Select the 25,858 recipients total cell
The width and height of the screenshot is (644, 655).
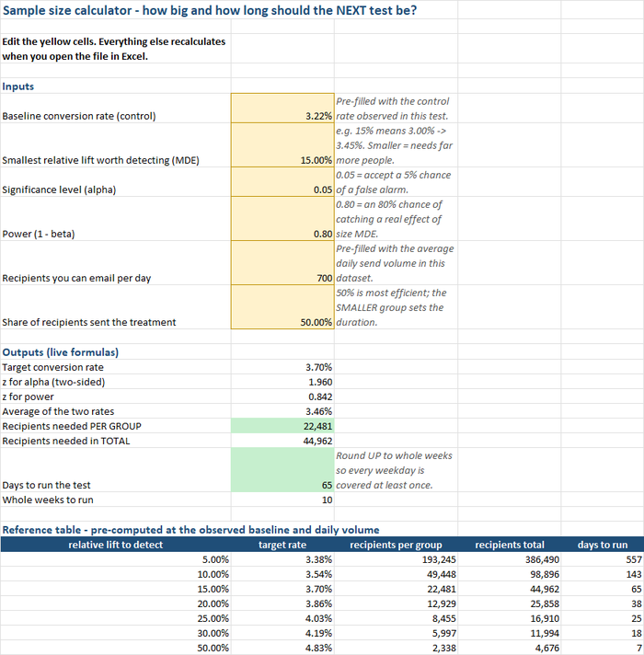510,603
